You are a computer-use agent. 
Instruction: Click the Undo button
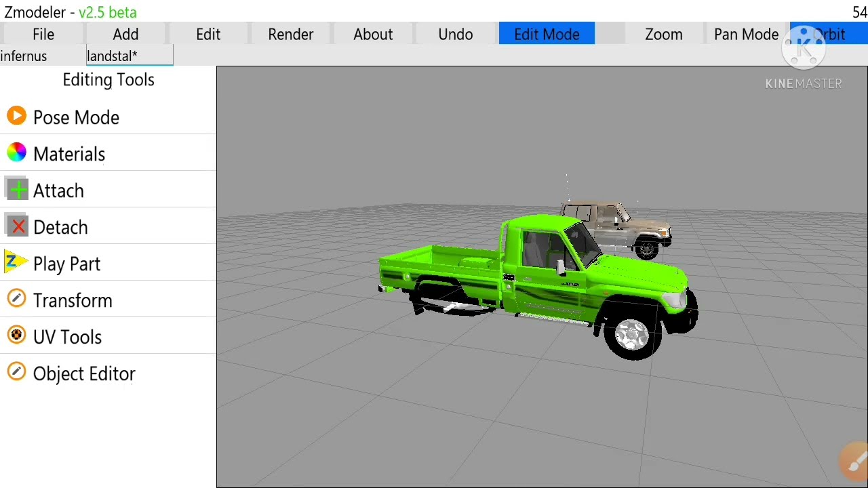(x=456, y=34)
